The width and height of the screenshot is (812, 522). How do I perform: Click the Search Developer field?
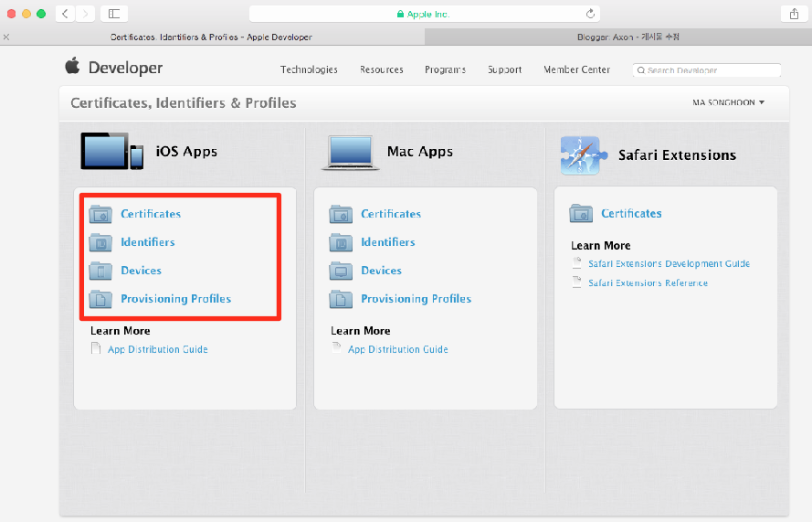[706, 70]
